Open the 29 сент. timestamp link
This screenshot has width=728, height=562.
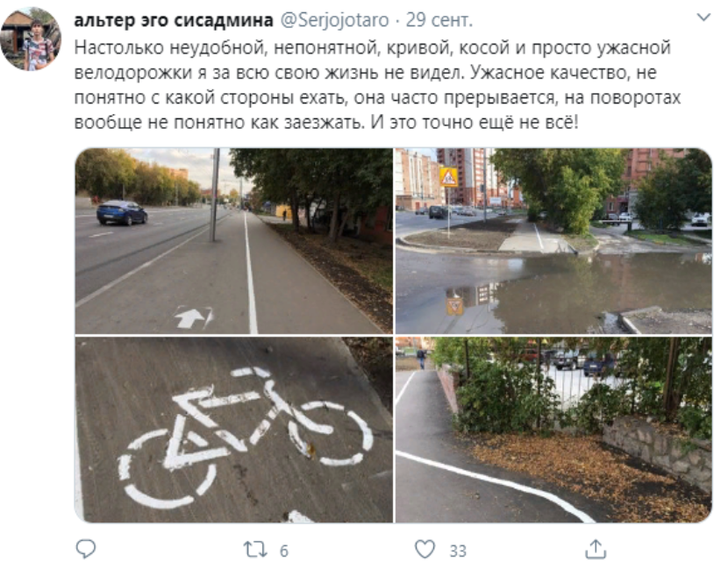coord(439,20)
